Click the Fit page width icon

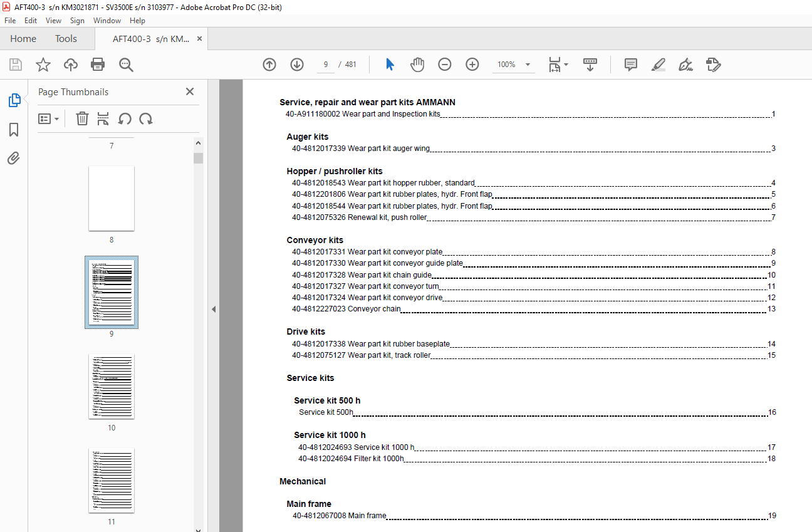coord(554,65)
